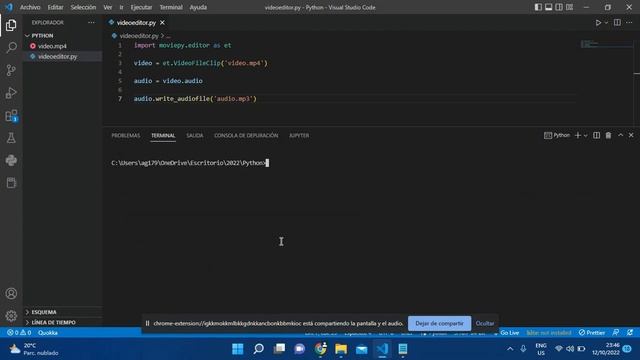Split the editor to the right
Image resolution: width=640 pixels, height=360 pixels.
coord(617,23)
